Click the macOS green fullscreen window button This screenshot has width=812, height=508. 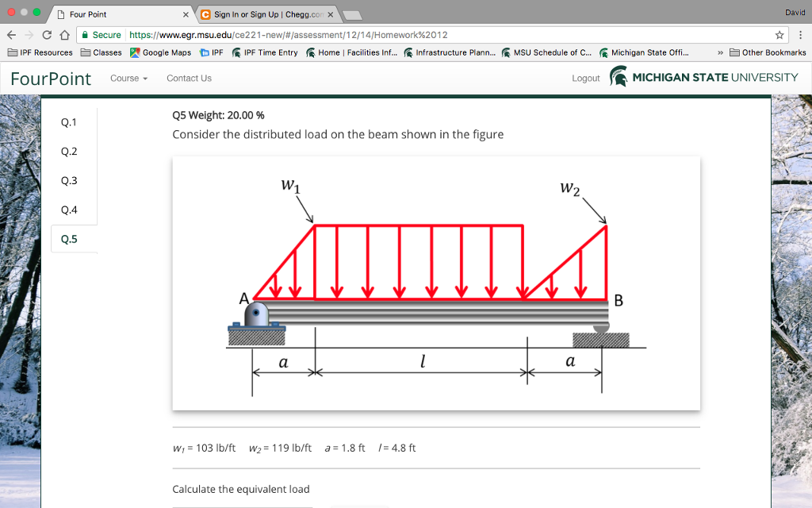point(36,12)
